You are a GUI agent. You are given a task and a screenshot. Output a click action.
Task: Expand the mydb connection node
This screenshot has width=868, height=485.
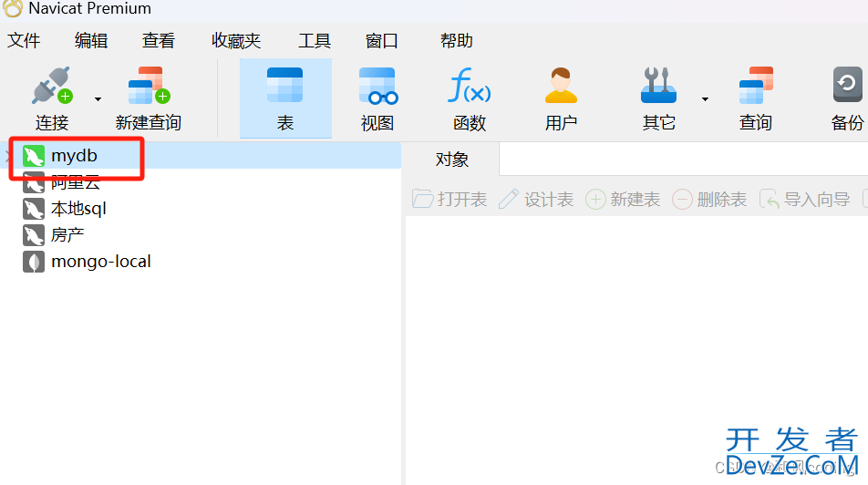tap(7, 156)
